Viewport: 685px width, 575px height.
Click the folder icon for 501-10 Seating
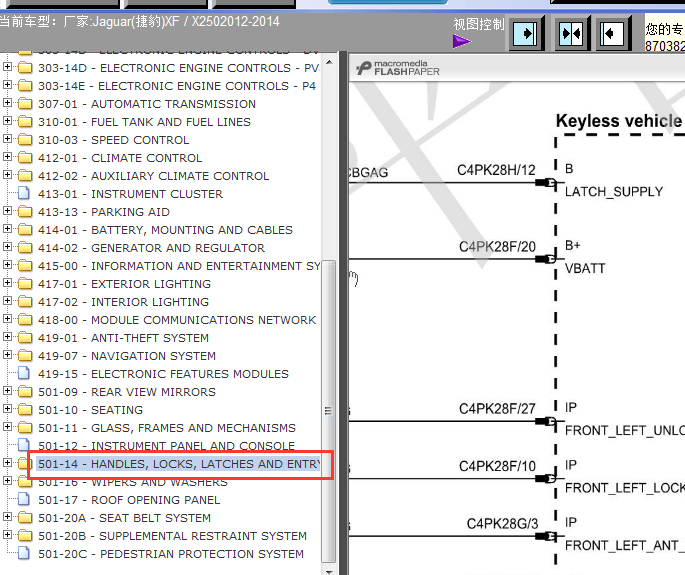[25, 409]
